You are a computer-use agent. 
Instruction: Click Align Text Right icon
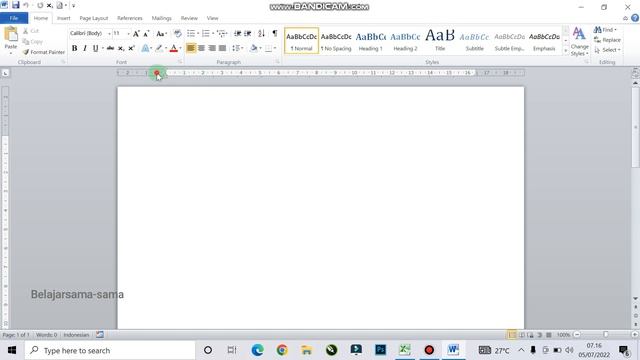212,48
